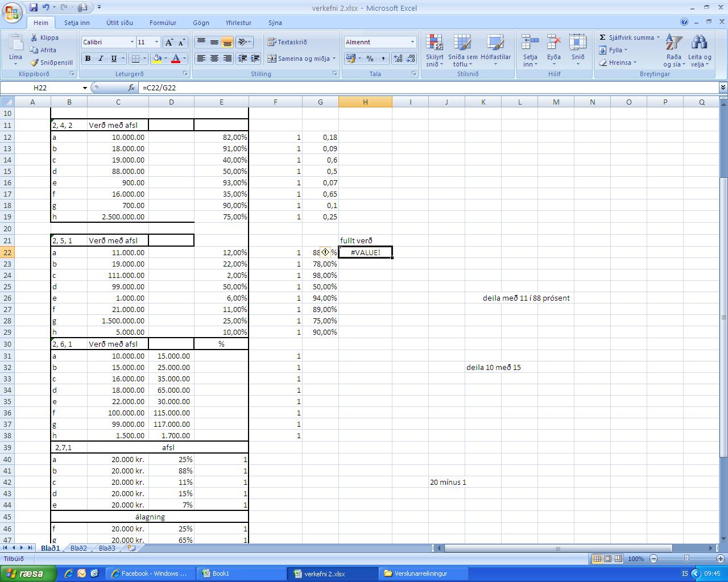The width and height of the screenshot is (728, 582).
Task: Switch to the Formúlur ribbon tab
Action: click(163, 23)
